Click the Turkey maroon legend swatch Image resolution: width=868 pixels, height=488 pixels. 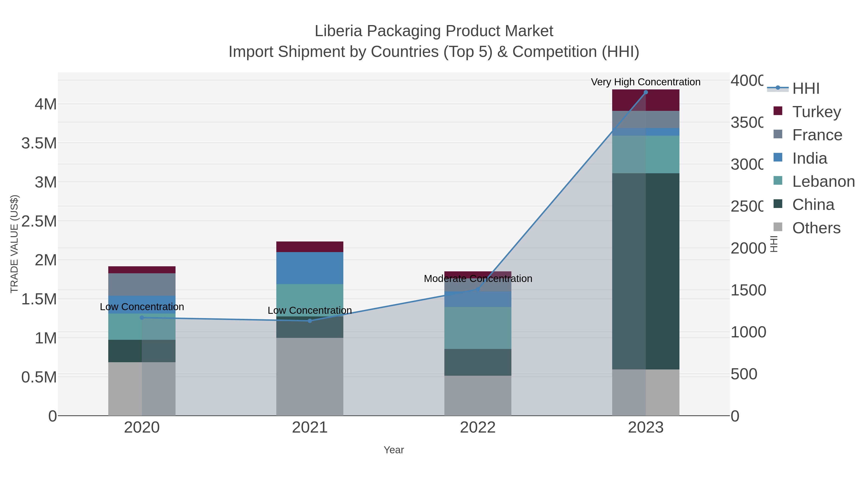(778, 111)
